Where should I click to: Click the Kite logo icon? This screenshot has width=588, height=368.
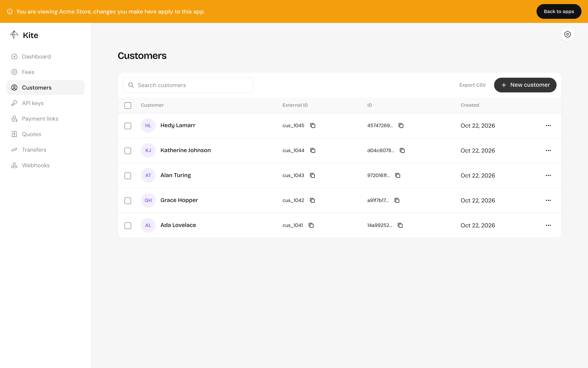coord(14,35)
